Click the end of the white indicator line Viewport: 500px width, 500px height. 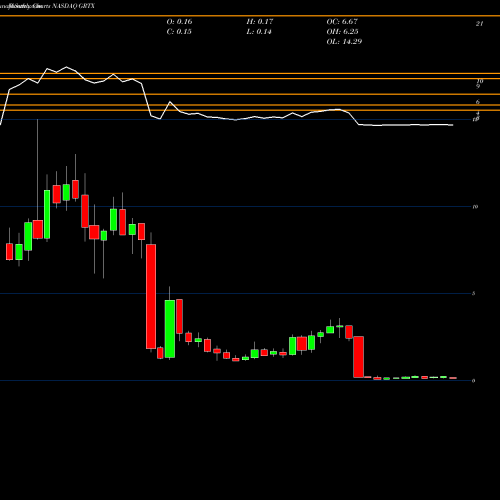452,125
